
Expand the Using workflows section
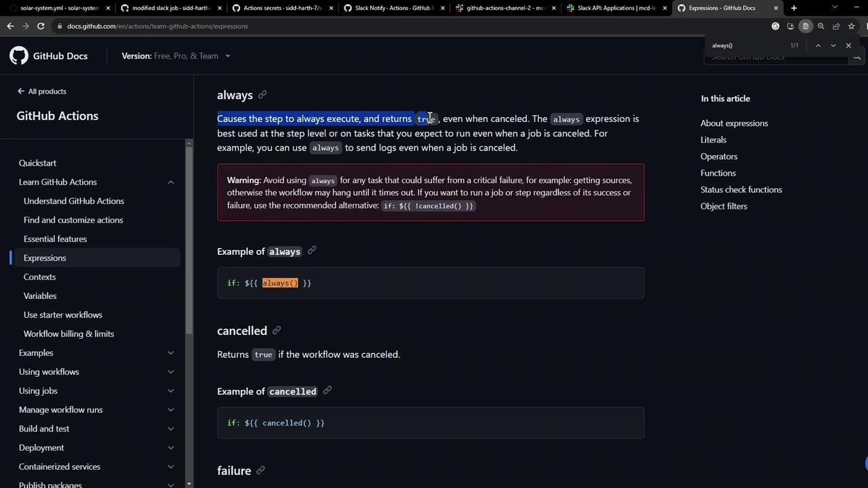170,372
